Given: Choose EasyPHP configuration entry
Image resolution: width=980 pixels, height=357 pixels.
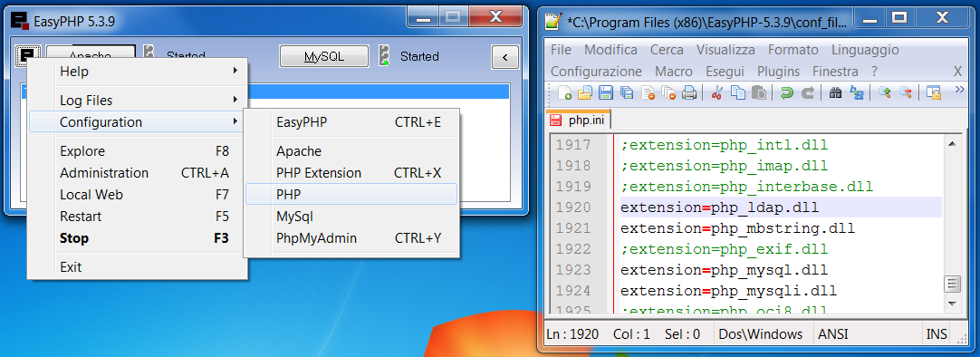Looking at the screenshot, I should click(x=351, y=122).
